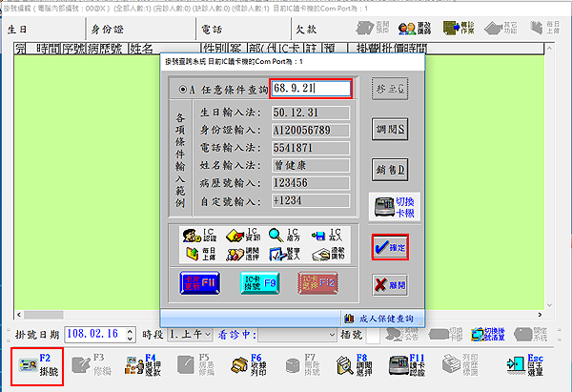Click the 銷售D button

click(390, 169)
